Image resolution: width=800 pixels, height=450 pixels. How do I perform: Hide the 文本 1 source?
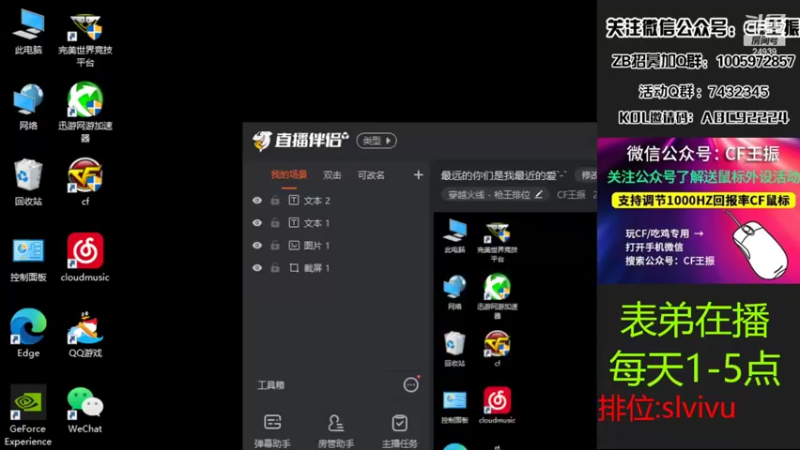point(257,223)
